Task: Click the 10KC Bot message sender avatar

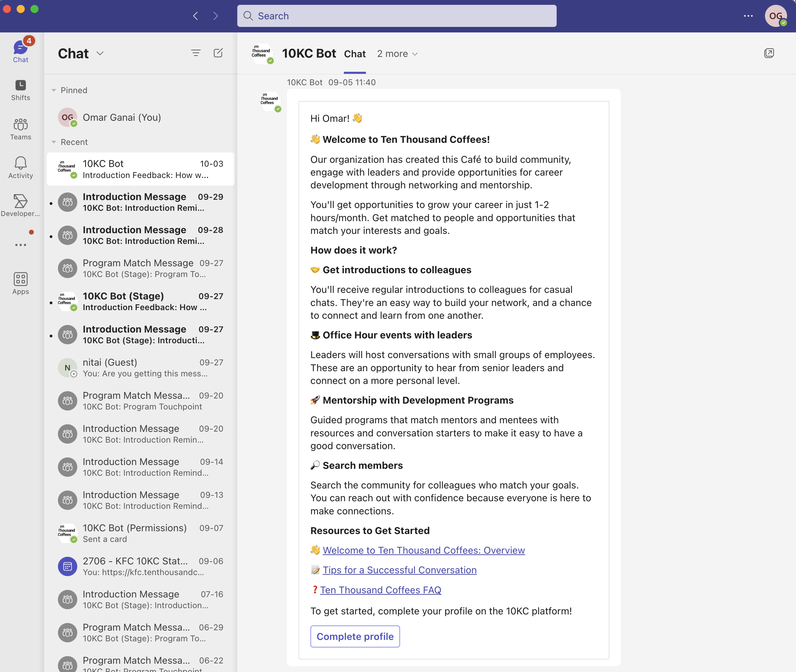Action: click(x=270, y=101)
